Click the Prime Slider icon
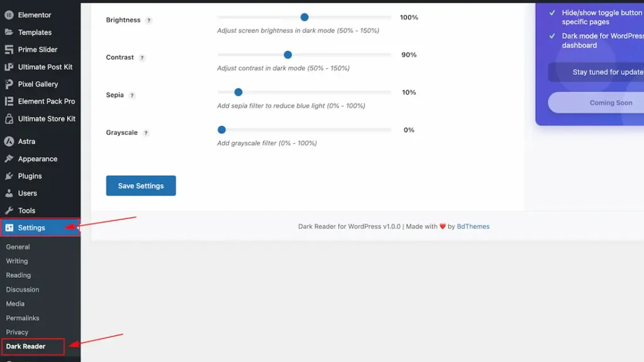Screen dimensions: 644x362 pyautogui.click(x=9, y=50)
